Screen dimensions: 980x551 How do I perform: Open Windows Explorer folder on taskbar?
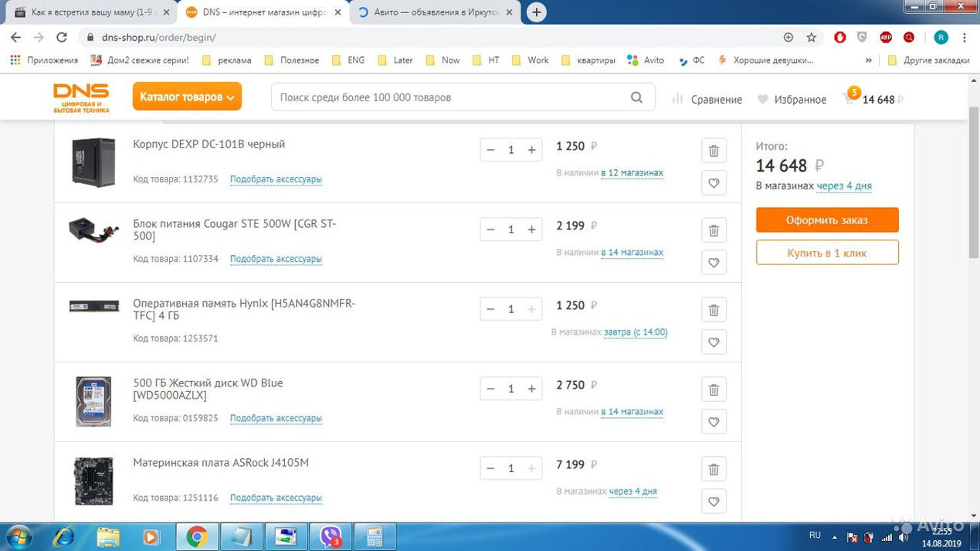click(108, 536)
